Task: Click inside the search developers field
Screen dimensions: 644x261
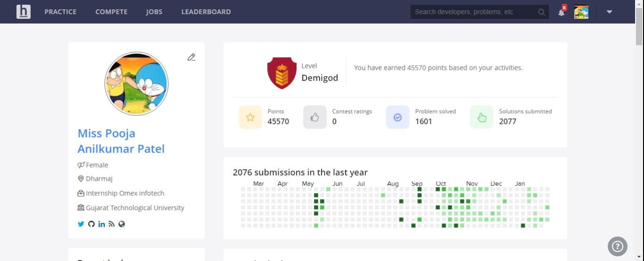Action: 474,12
